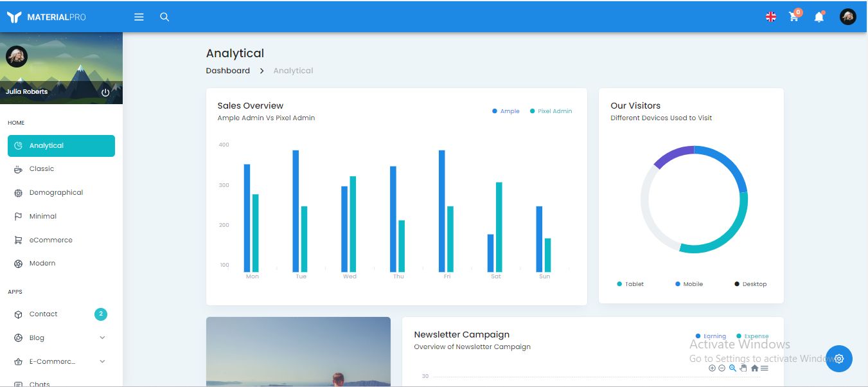Image resolution: width=868 pixels, height=387 pixels.
Task: Select Classic dashboard in sidebar
Action: (x=42, y=169)
